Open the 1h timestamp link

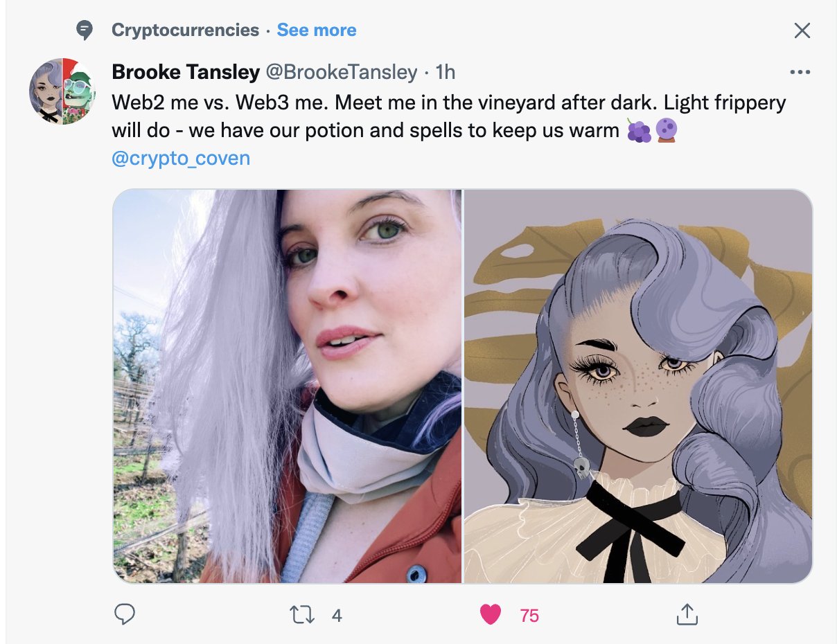pyautogui.click(x=444, y=72)
